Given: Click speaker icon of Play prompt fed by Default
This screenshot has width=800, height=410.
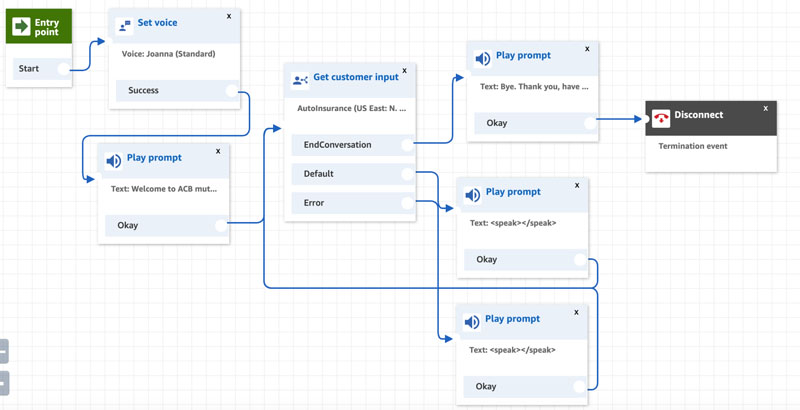Looking at the screenshot, I should (x=471, y=322).
